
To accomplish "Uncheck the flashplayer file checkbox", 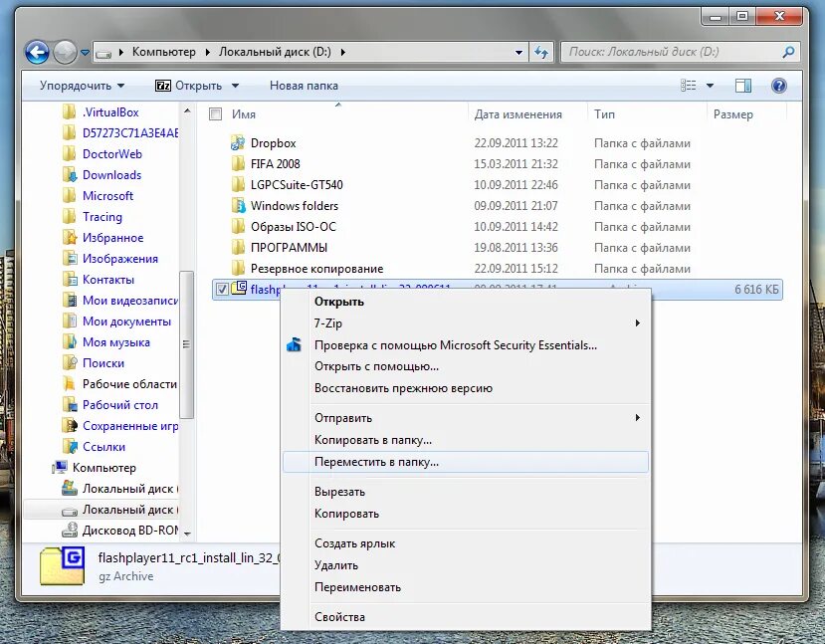I will coord(222,289).
